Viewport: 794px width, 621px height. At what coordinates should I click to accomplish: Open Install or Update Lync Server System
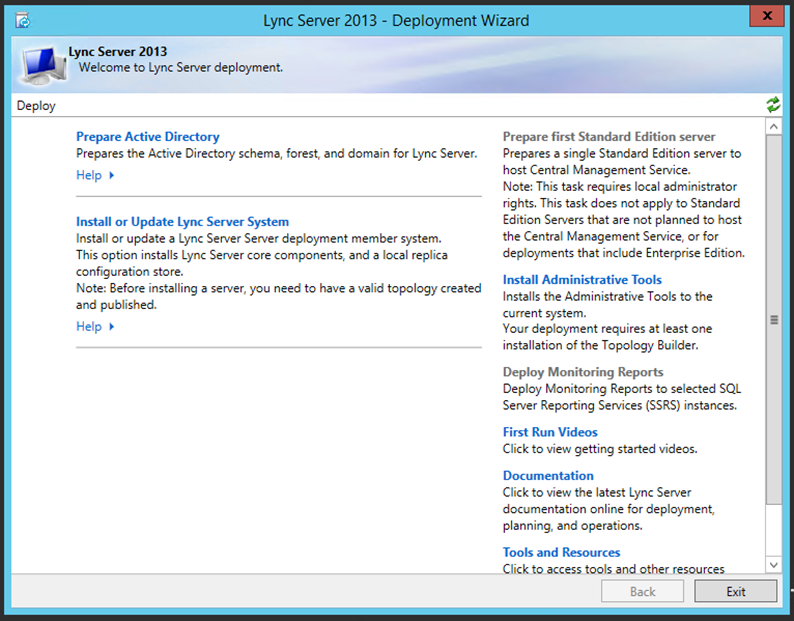(x=182, y=222)
